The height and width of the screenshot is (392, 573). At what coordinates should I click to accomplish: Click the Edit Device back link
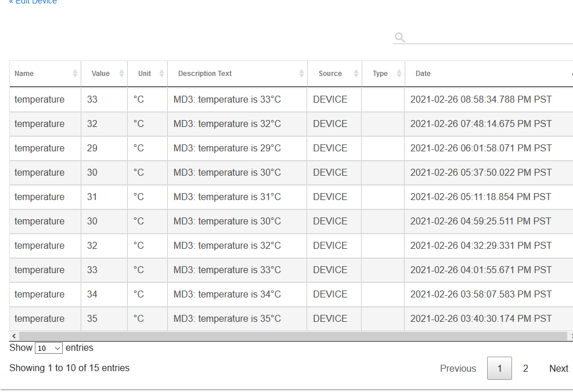pos(33,2)
